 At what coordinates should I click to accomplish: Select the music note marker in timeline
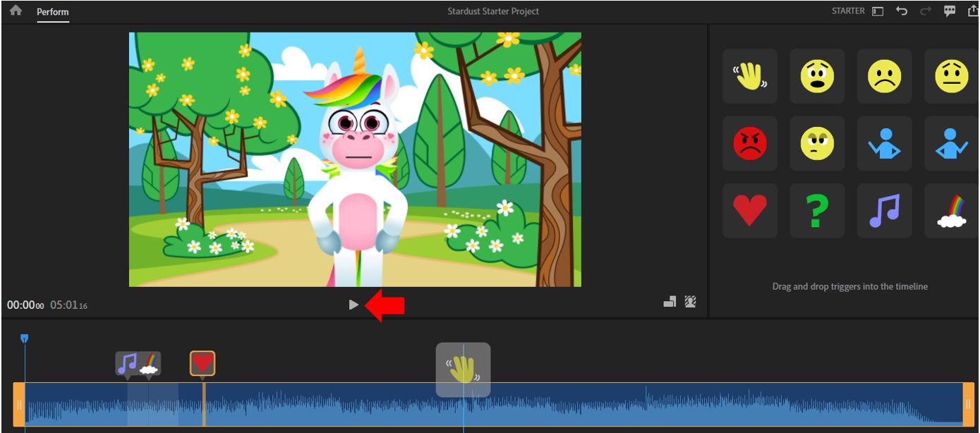(x=127, y=364)
